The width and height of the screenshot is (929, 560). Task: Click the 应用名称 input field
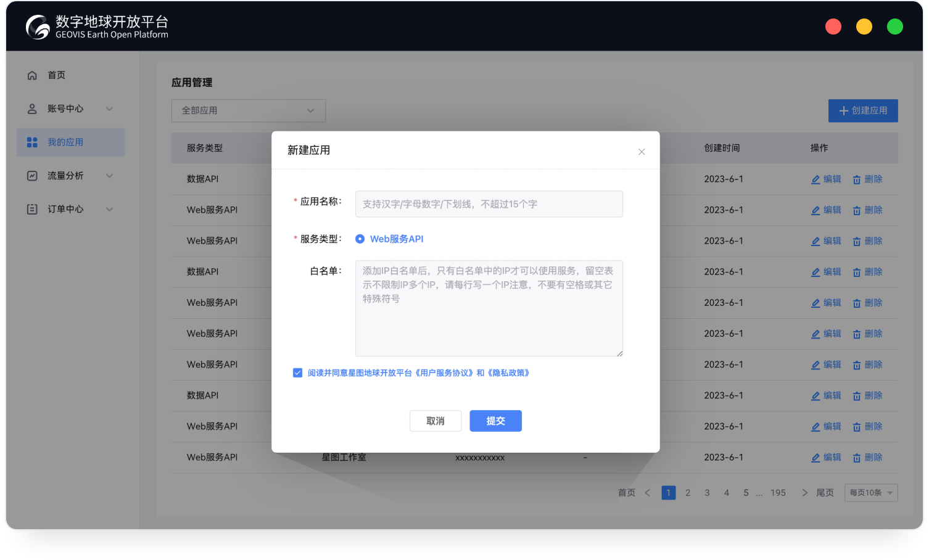coord(489,204)
